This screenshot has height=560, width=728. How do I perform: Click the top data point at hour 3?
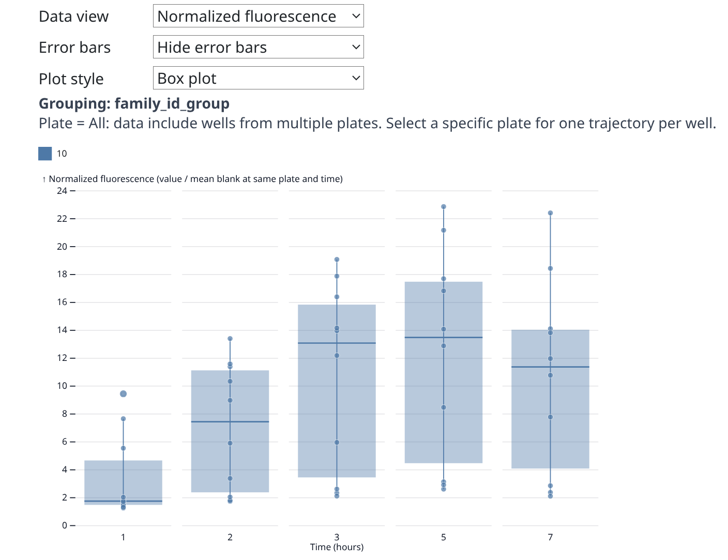pyautogui.click(x=337, y=260)
